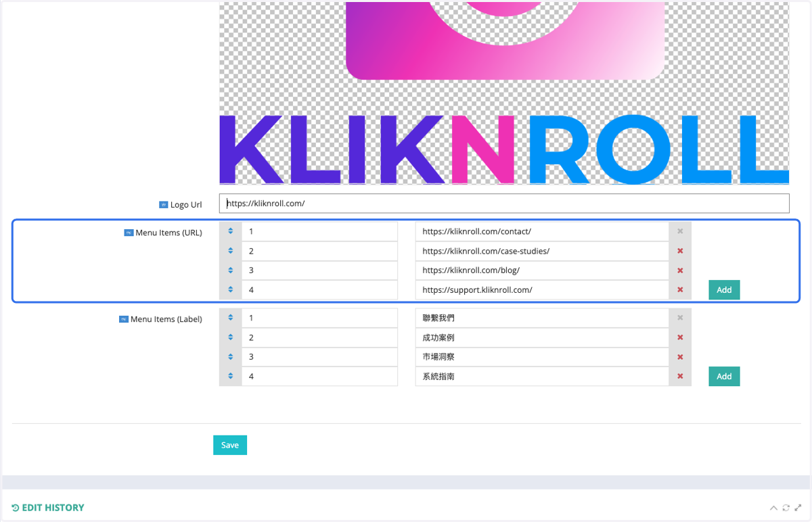Image resolution: width=812 pixels, height=522 pixels.
Task: Click reorder handle for Label row 1
Action: tap(231, 318)
